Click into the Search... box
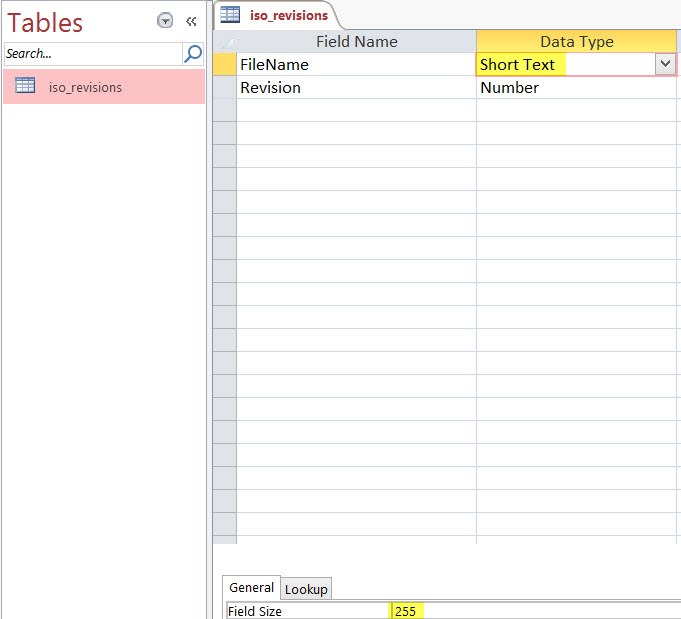Screen dimensions: 681x619 [x=93, y=54]
